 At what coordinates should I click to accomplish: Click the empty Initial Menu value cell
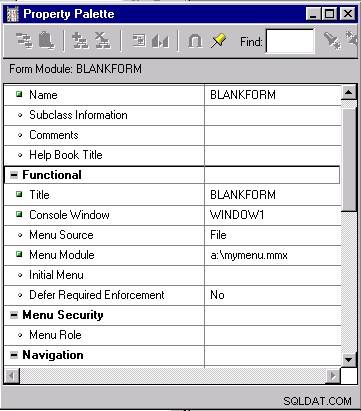(x=273, y=275)
